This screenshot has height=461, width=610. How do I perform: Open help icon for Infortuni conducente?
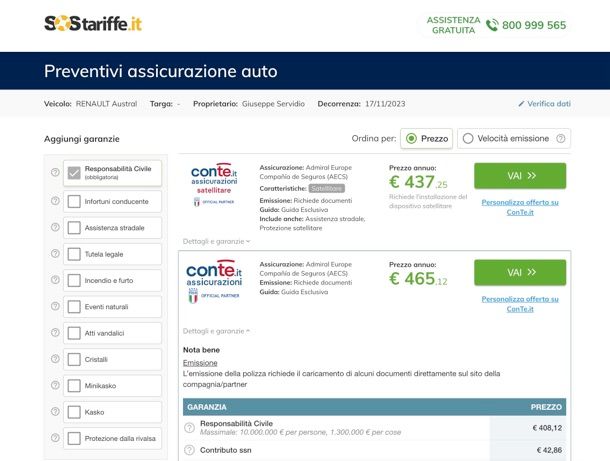point(55,201)
